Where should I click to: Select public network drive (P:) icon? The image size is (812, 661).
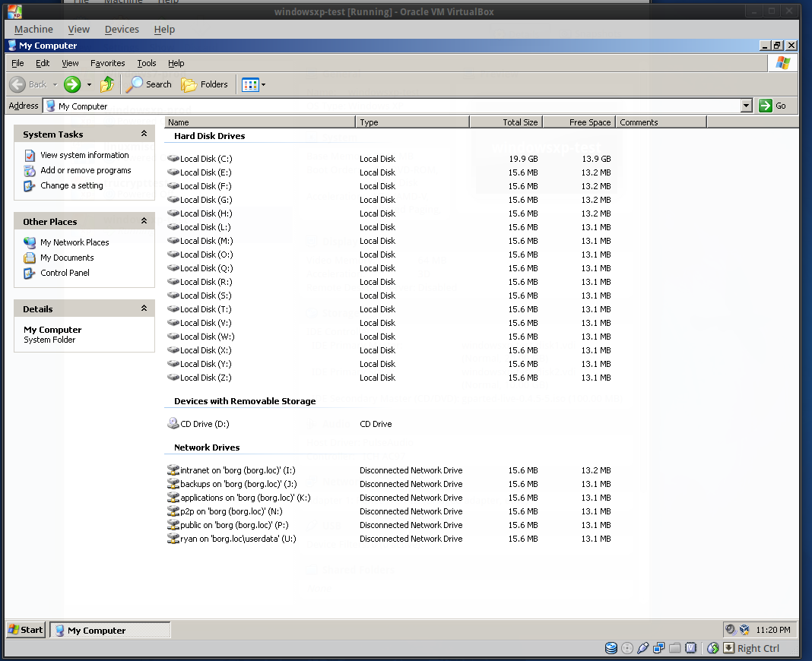pos(173,525)
